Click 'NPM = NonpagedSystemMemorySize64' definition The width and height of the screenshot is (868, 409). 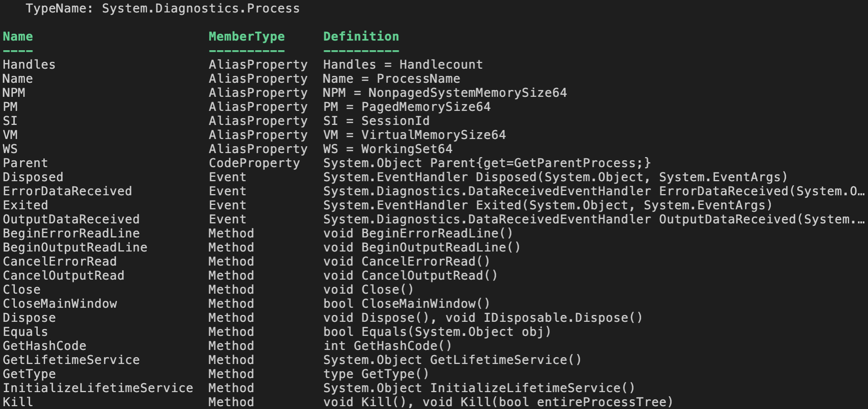(x=445, y=93)
